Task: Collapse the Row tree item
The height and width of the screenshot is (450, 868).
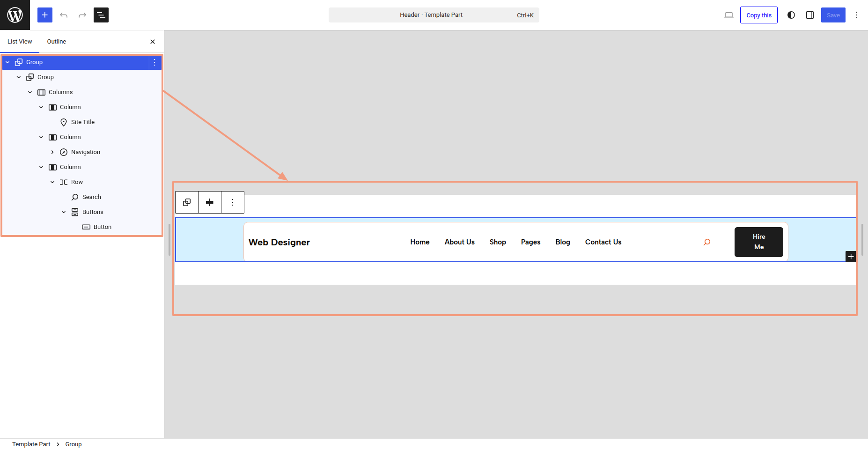Action: [x=52, y=182]
